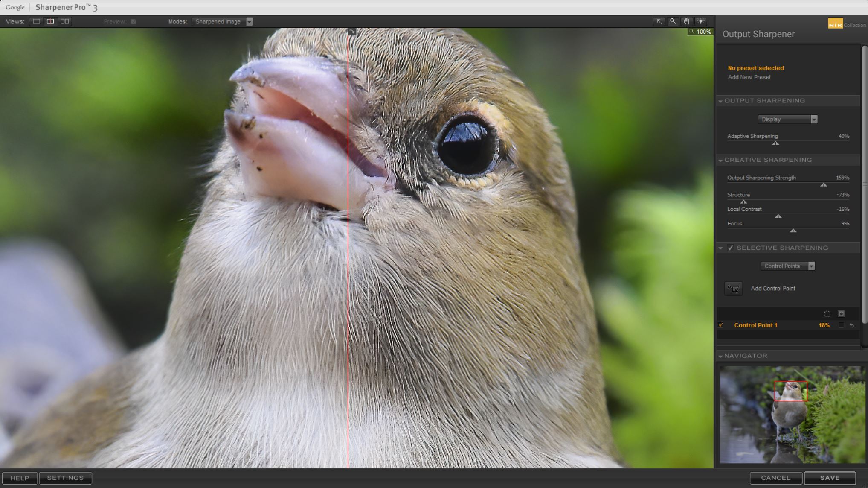Screen dimensions: 868x488
Task: Click the Focus 9% value
Action: coord(845,224)
